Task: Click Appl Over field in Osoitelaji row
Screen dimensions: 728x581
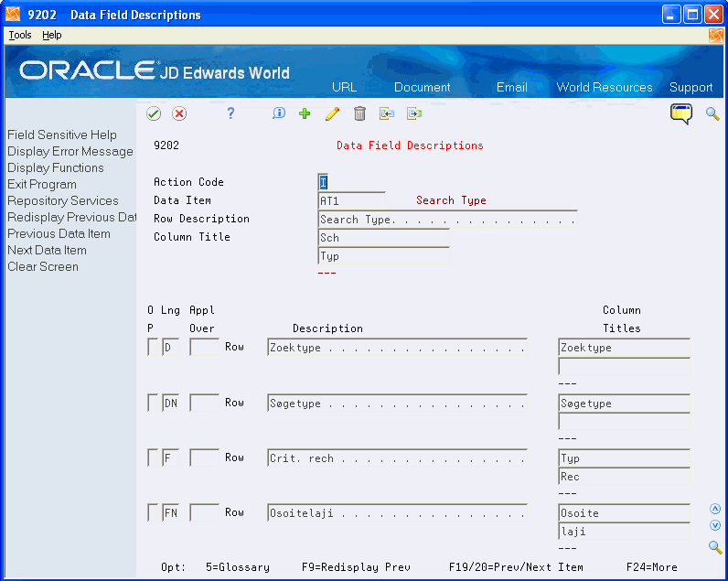Action: (204, 512)
